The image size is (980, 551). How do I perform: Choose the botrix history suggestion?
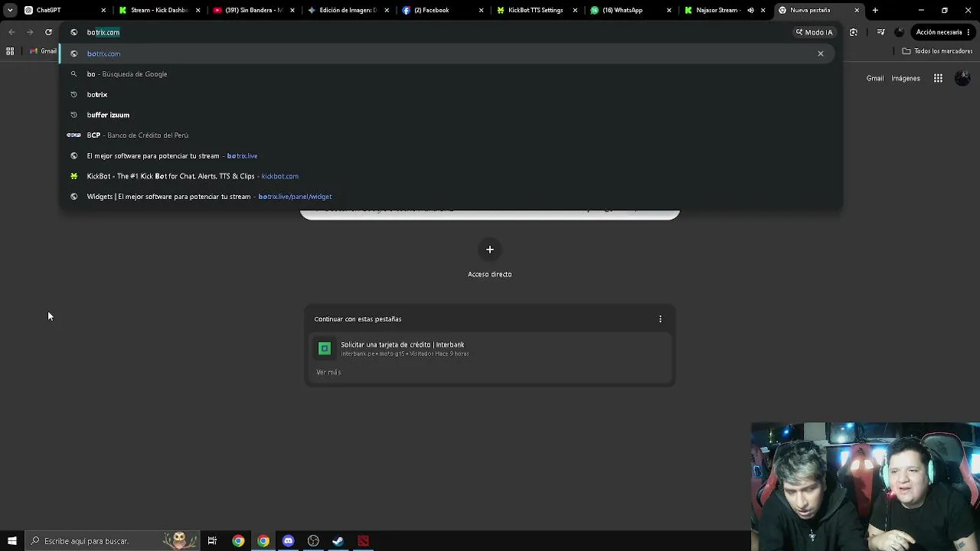(x=451, y=94)
